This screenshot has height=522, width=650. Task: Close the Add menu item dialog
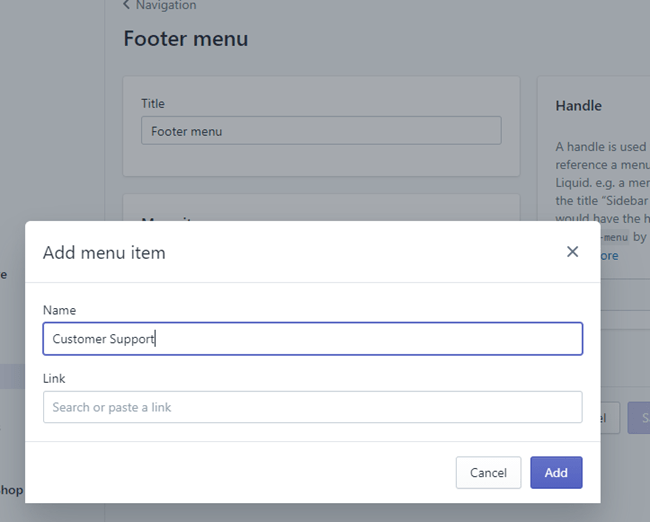tap(572, 252)
